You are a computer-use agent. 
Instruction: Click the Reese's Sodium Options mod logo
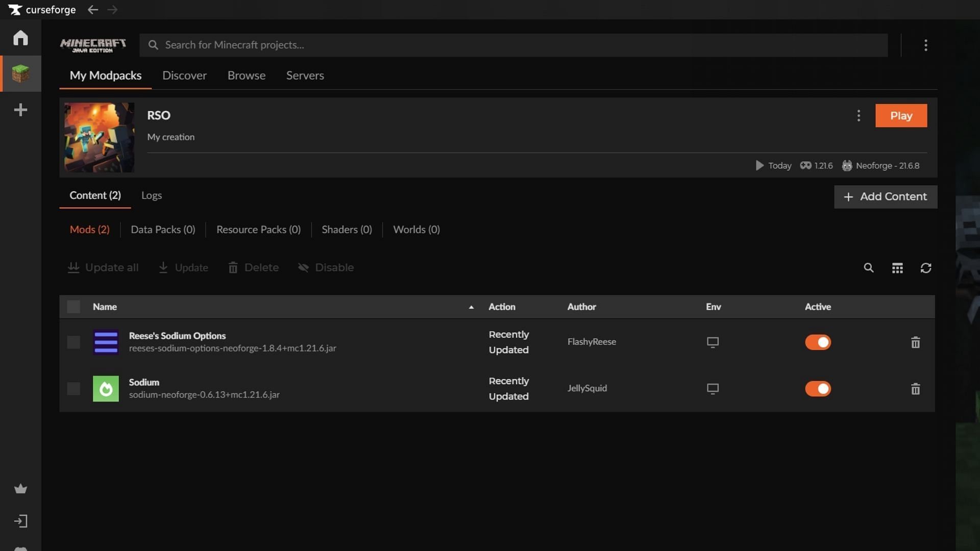pos(106,342)
